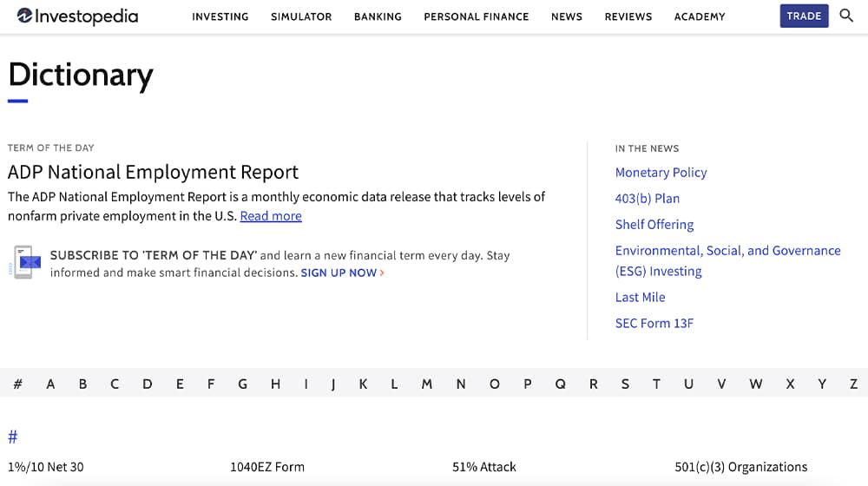Click the blue # section heading
This screenshot has width=868, height=486.
[13, 437]
